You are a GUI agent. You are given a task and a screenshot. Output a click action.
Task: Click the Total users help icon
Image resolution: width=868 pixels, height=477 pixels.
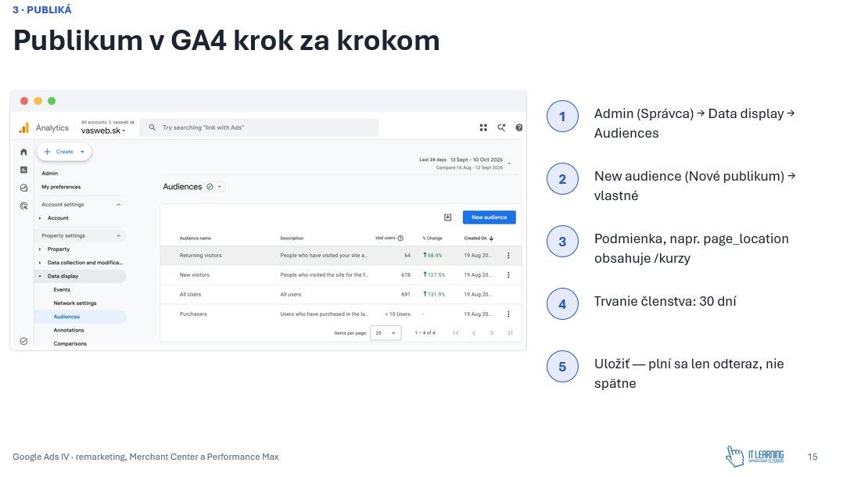(400, 238)
